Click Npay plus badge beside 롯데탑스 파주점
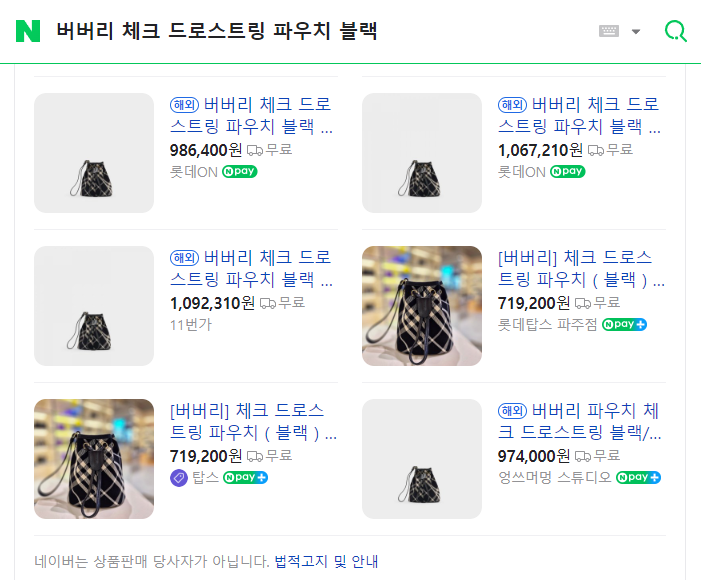 [x=625, y=324]
